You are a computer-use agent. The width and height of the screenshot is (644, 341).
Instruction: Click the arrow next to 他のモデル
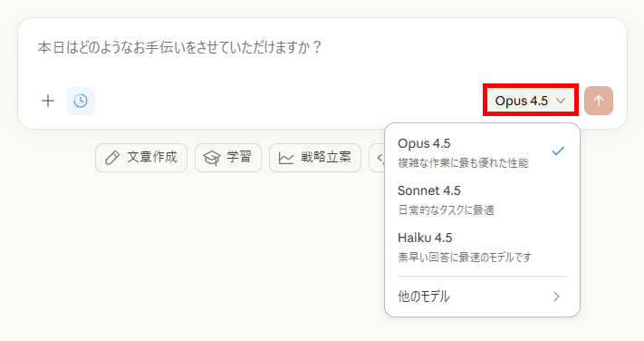[x=556, y=297]
